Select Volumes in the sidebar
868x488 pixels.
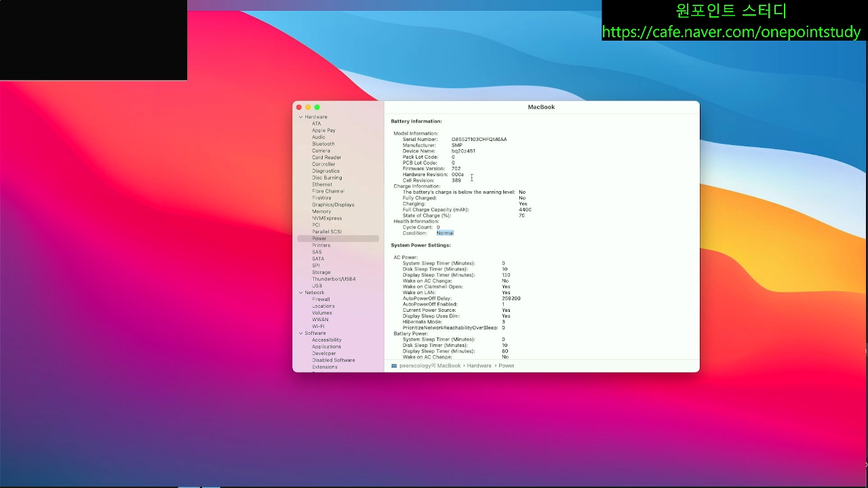(x=322, y=313)
